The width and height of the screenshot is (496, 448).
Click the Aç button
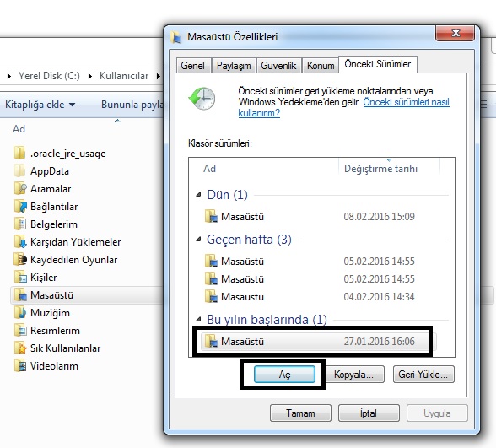click(x=284, y=375)
